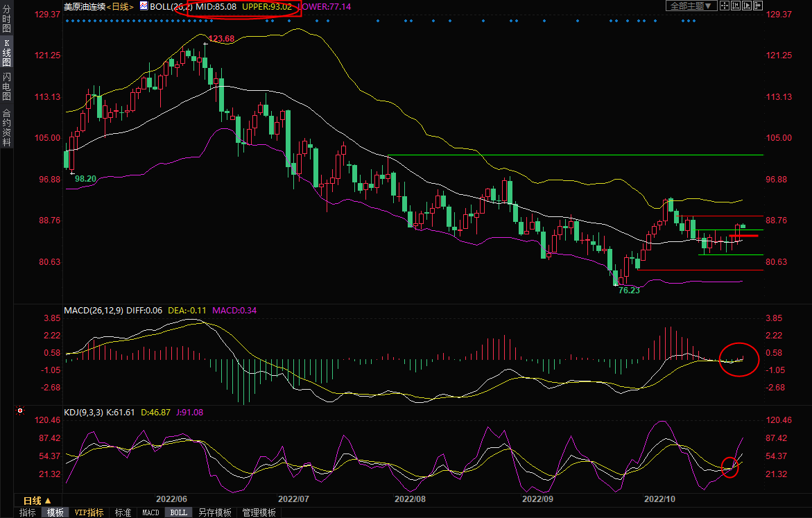Image resolution: width=812 pixels, height=518 pixels.
Task: Click the chart playback icon with arrow
Action: click(x=747, y=6)
